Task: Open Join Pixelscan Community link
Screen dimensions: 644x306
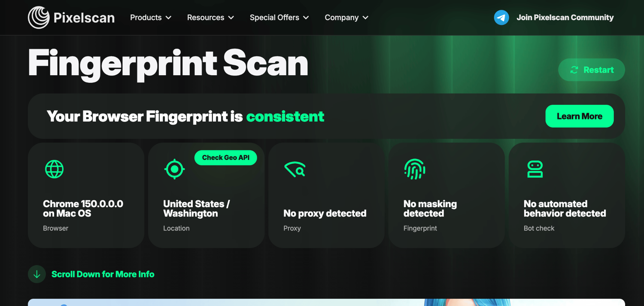Action: coord(565,18)
